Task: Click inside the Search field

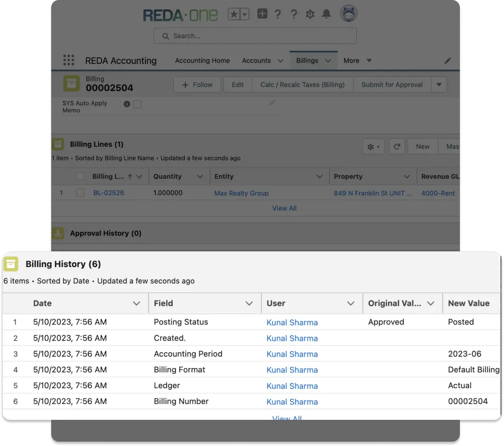Action: click(255, 35)
